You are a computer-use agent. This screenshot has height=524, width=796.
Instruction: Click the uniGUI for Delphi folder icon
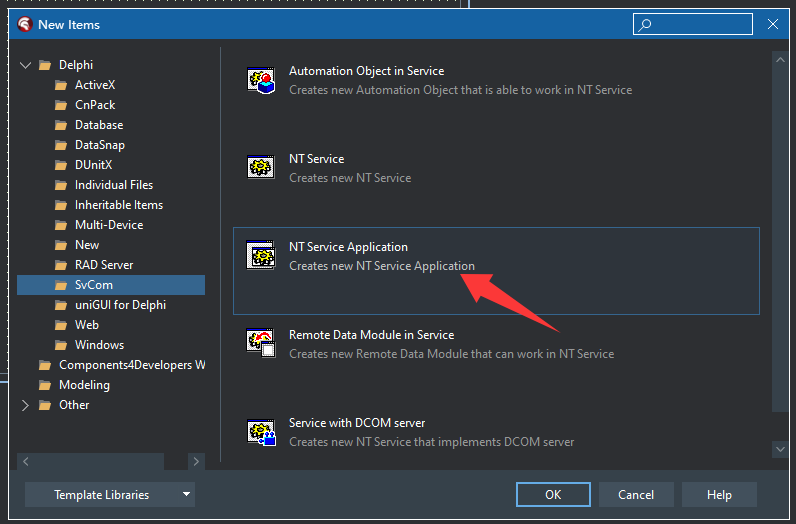(61, 305)
